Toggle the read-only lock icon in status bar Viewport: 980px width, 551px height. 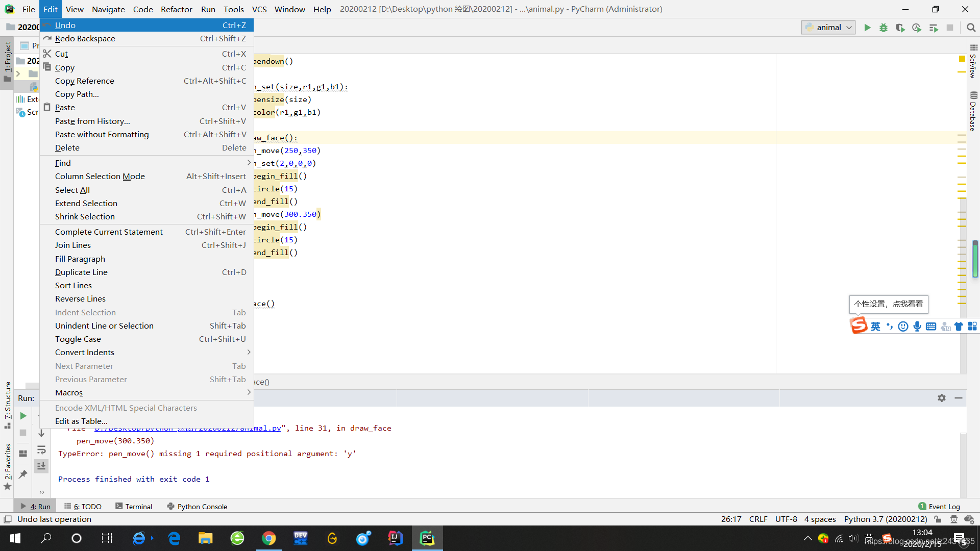938,519
